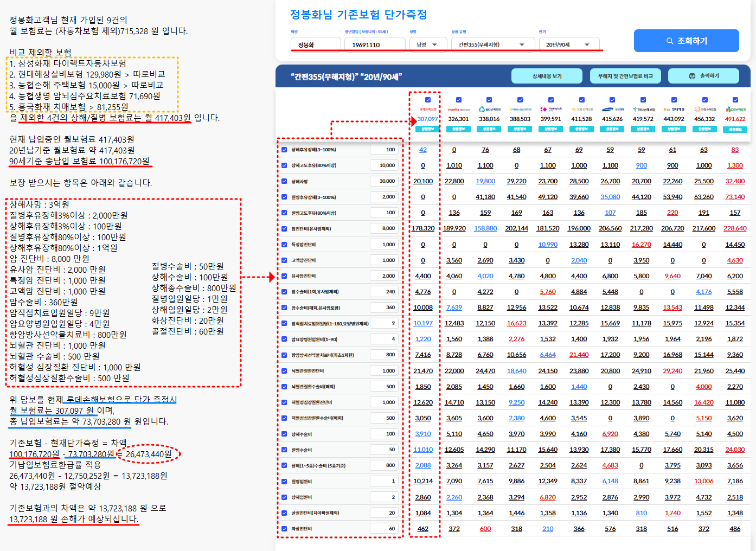Toggle the 질병수술비 row checkbox

click(x=284, y=450)
